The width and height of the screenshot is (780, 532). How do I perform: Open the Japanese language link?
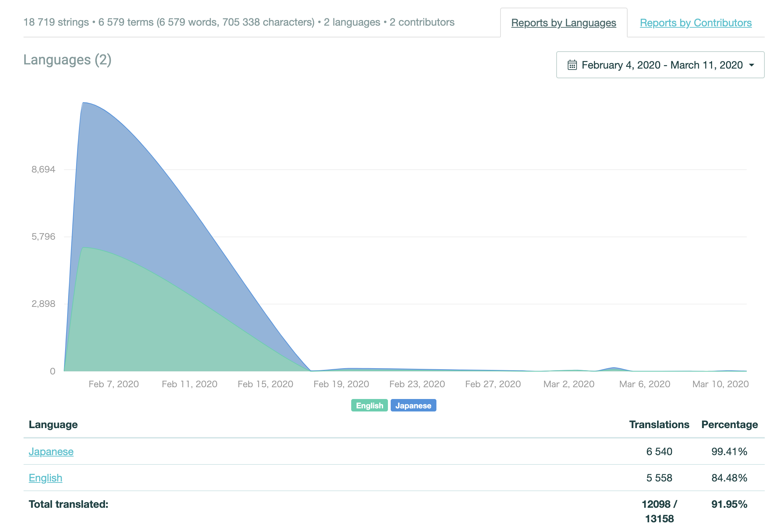51,452
